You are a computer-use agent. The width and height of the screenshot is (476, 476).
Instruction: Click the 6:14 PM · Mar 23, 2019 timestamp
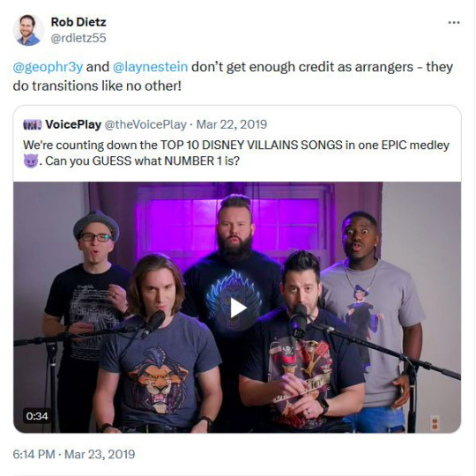(x=74, y=454)
